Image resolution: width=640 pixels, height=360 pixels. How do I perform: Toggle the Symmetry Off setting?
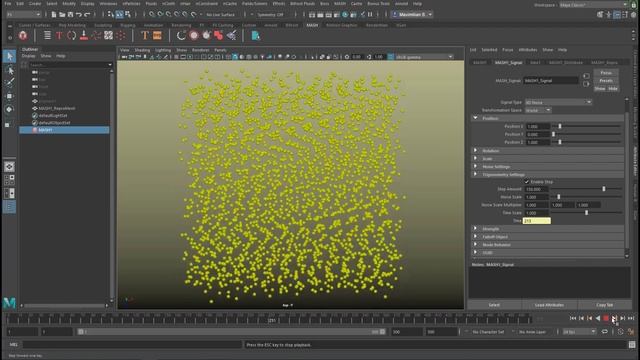point(270,15)
